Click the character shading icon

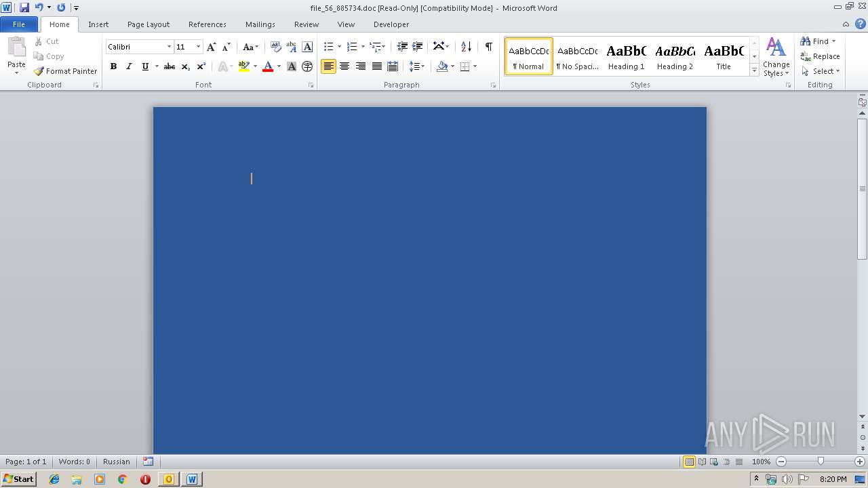(x=292, y=66)
